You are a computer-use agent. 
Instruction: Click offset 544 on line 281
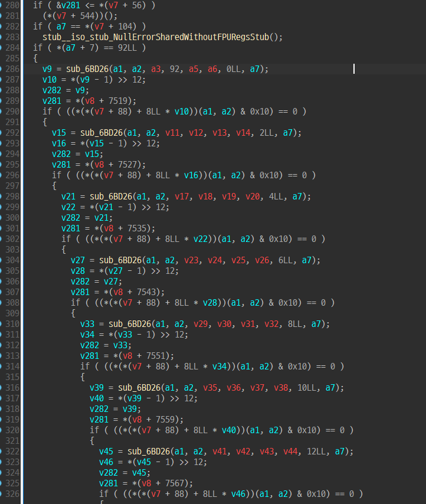pyautogui.click(x=87, y=16)
